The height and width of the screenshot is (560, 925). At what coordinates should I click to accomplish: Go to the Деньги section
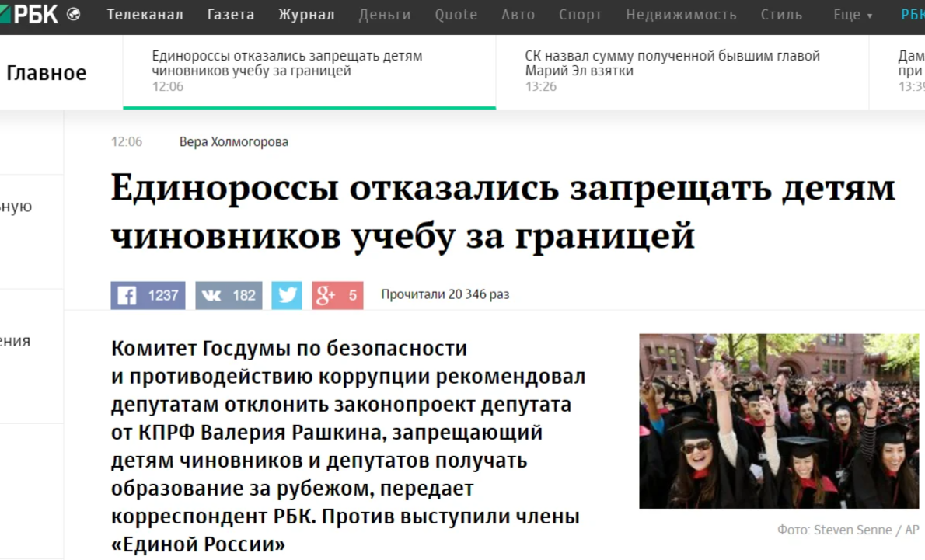click(x=384, y=14)
